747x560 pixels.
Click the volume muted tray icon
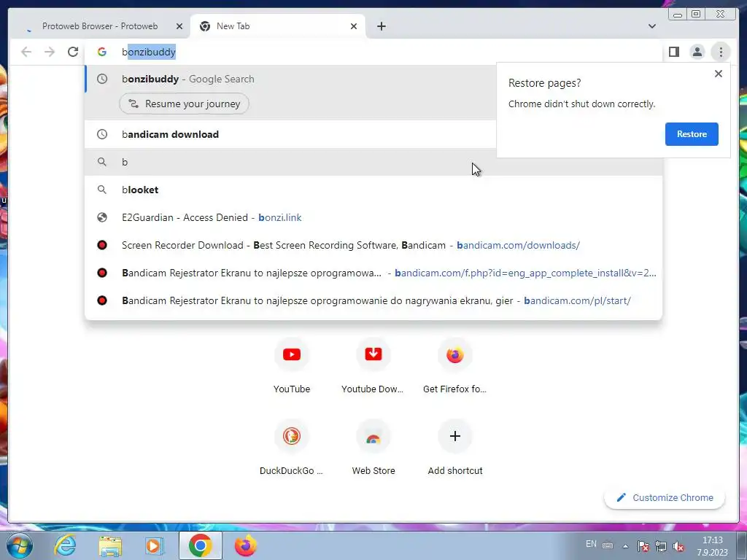pos(678,546)
